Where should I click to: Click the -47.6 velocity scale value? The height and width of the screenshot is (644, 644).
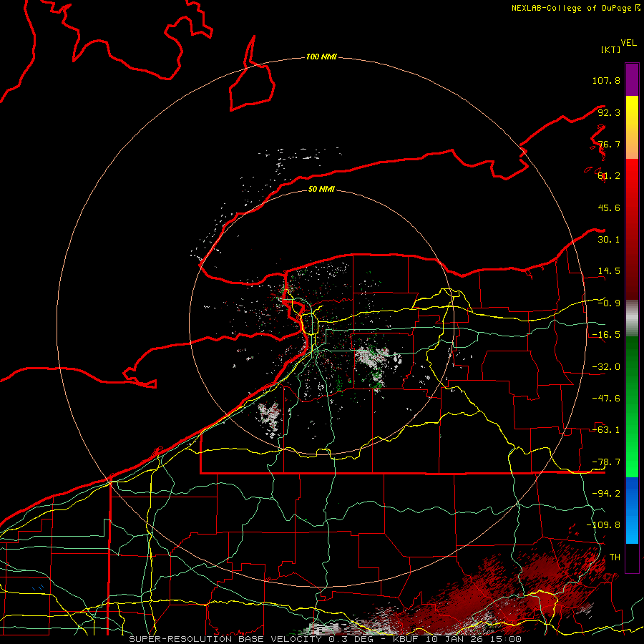pos(606,399)
